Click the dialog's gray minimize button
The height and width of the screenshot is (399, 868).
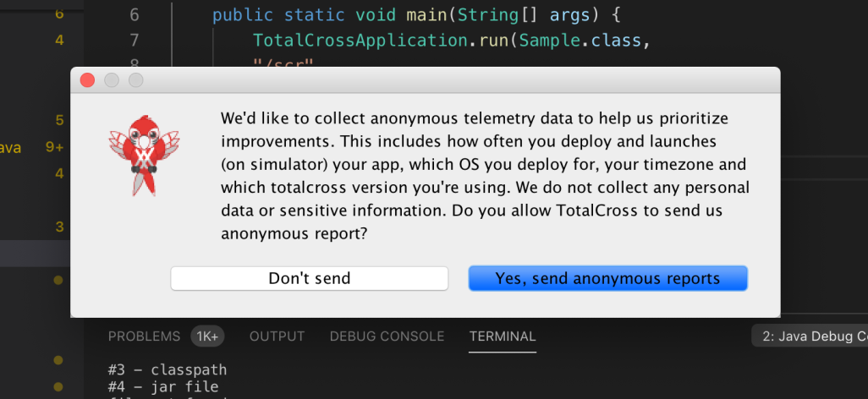tap(112, 80)
